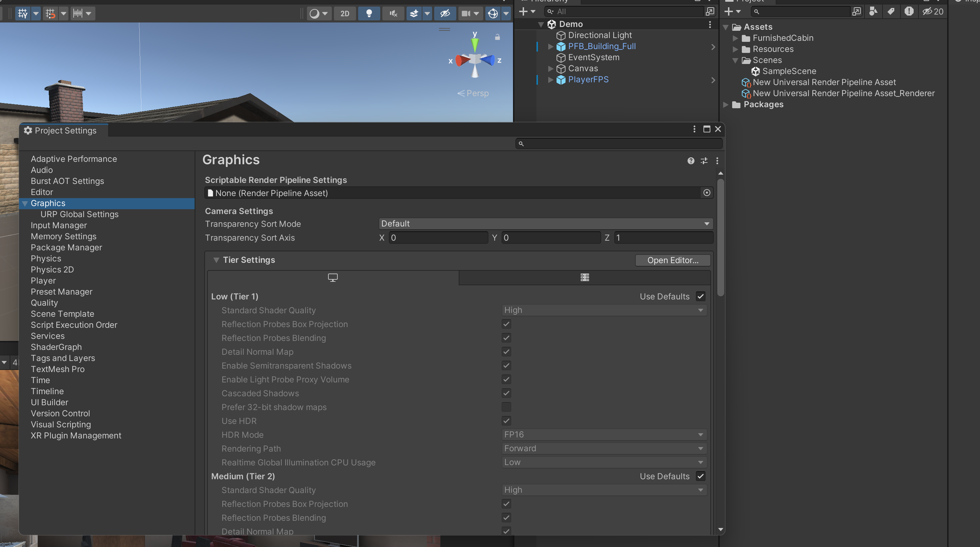980x547 pixels.
Task: Click Project search by log type icon
Action: [x=909, y=11]
